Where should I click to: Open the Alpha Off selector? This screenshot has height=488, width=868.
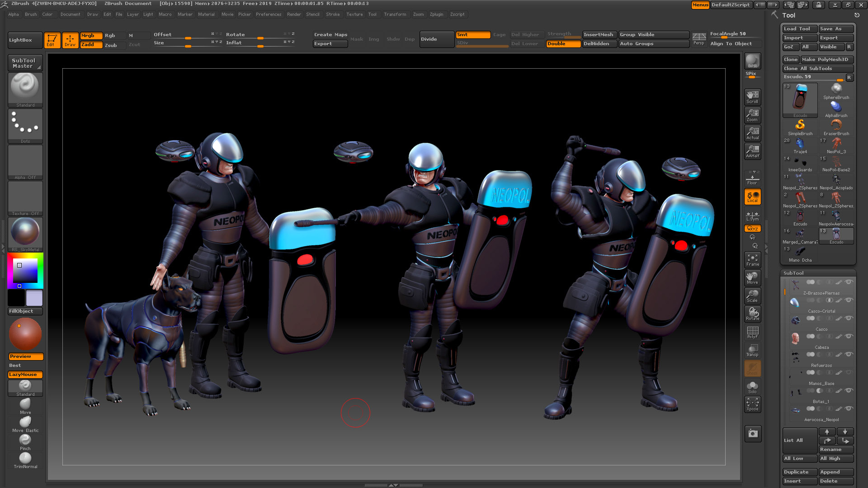coord(25,162)
